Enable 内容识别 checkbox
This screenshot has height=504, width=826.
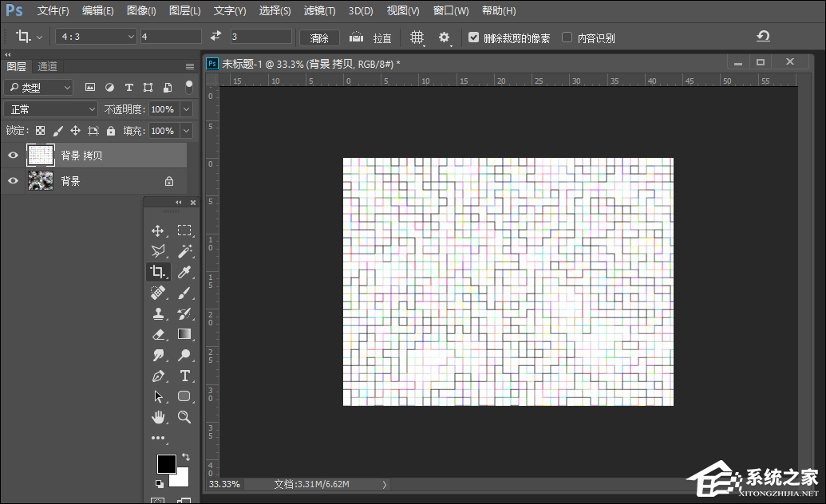pyautogui.click(x=567, y=37)
